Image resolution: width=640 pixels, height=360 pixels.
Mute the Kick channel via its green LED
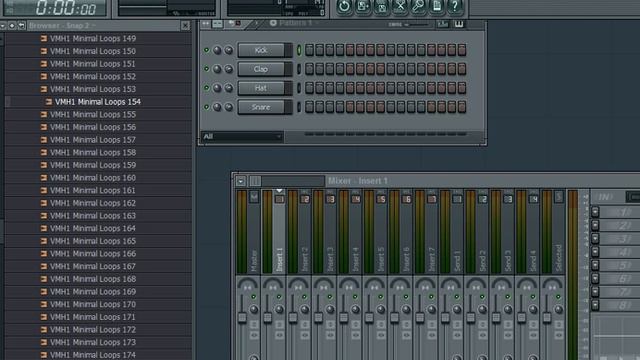pos(207,50)
